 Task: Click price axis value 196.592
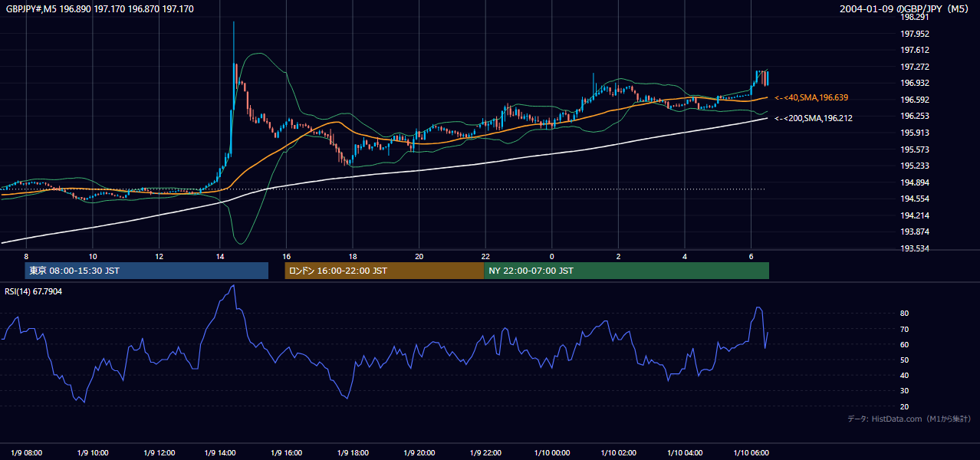[916, 100]
